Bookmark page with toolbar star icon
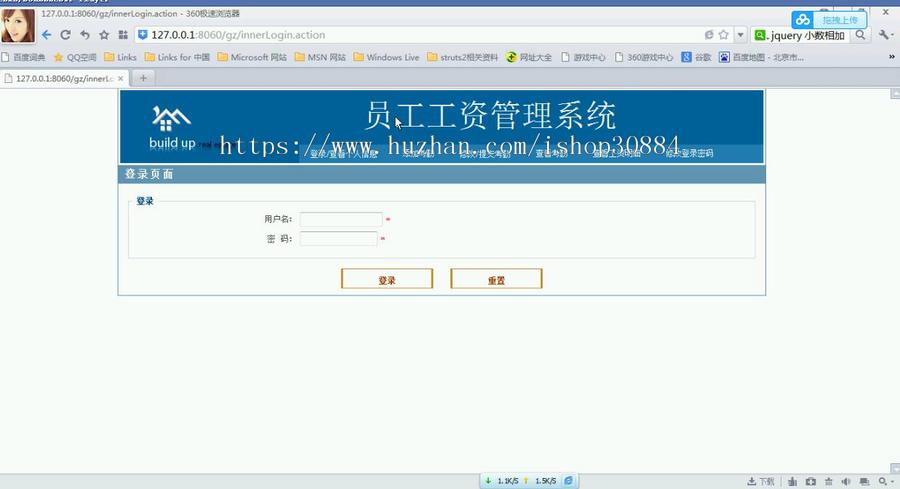The image size is (900, 489). [103, 35]
